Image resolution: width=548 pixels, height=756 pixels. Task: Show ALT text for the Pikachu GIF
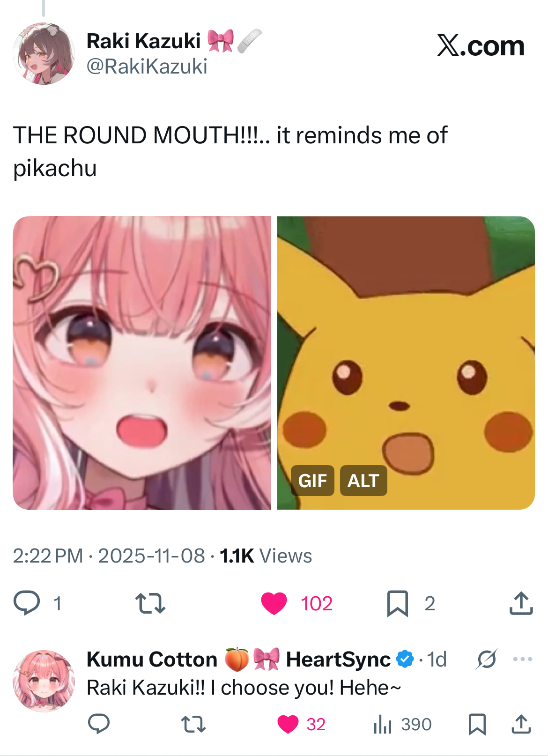[x=363, y=481]
